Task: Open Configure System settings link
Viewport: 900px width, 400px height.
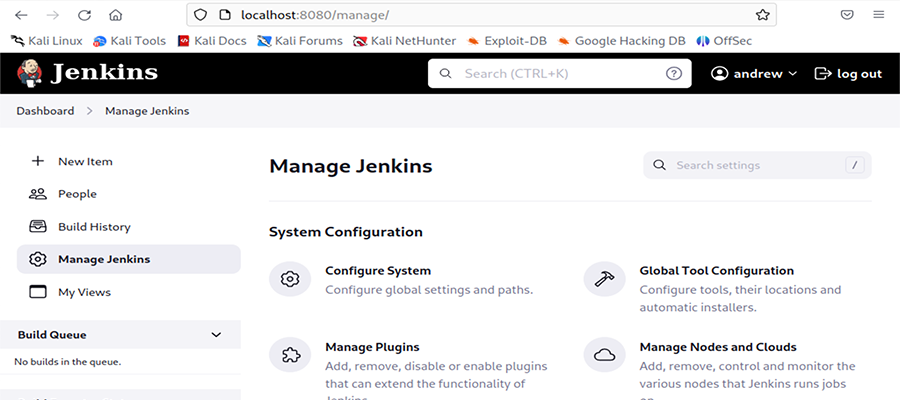Action: 378,270
